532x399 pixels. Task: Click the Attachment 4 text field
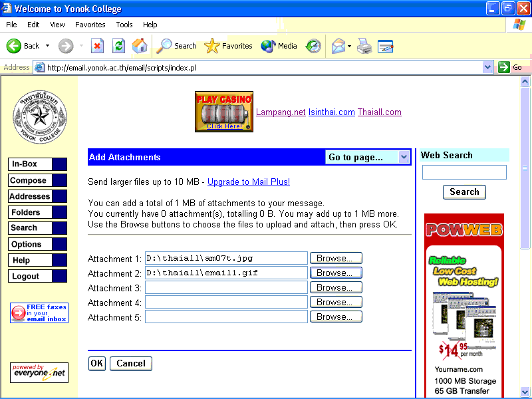226,302
